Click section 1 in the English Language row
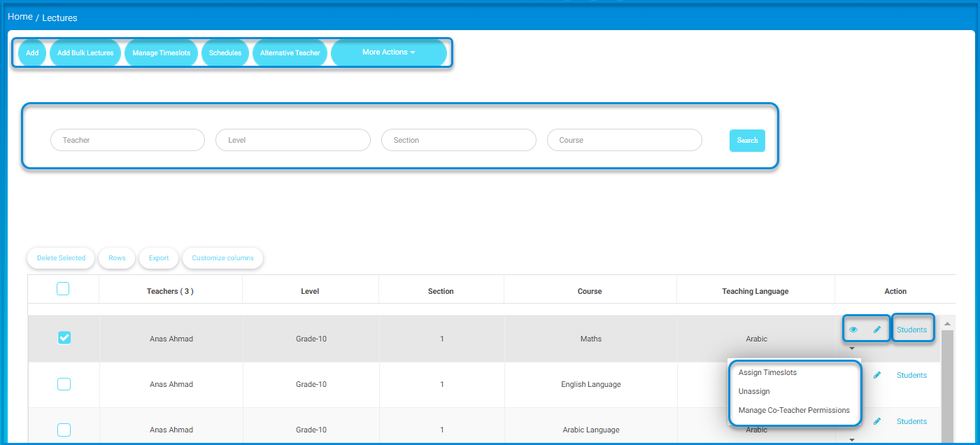980x445 pixels. click(442, 384)
